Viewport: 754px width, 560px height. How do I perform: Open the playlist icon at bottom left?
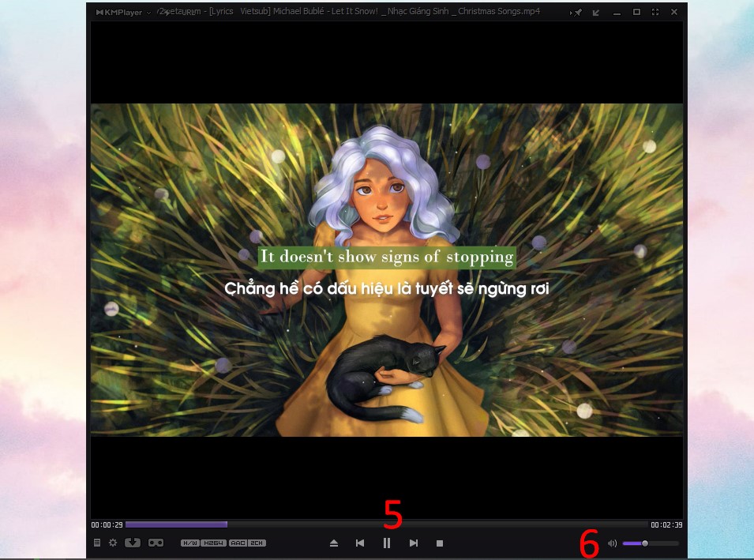97,543
